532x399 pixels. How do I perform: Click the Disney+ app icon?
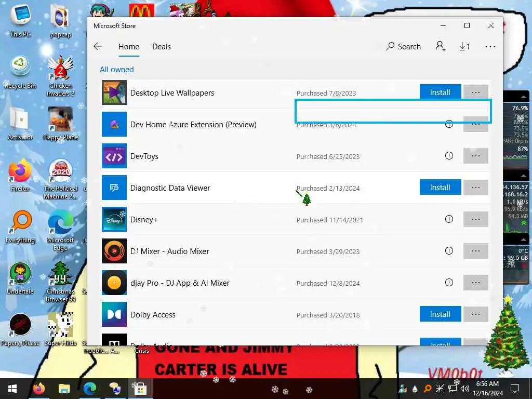point(114,219)
